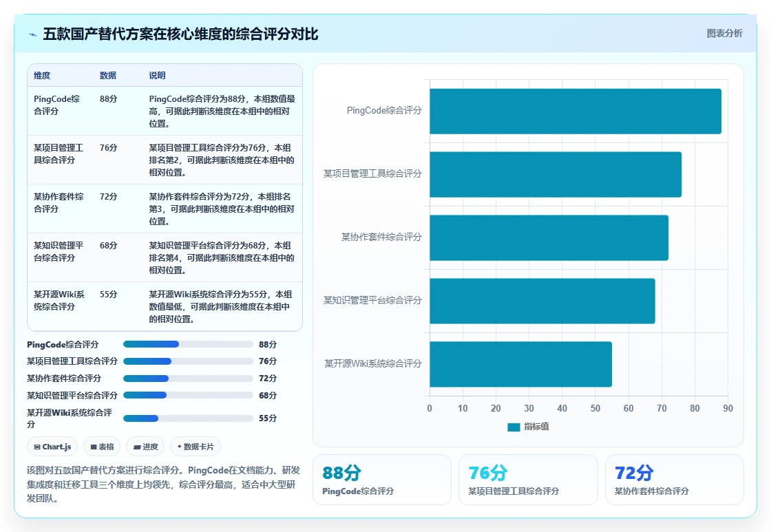Click the 某协作套件综合评分 progress bar
This screenshot has width=771, height=532.
(188, 378)
